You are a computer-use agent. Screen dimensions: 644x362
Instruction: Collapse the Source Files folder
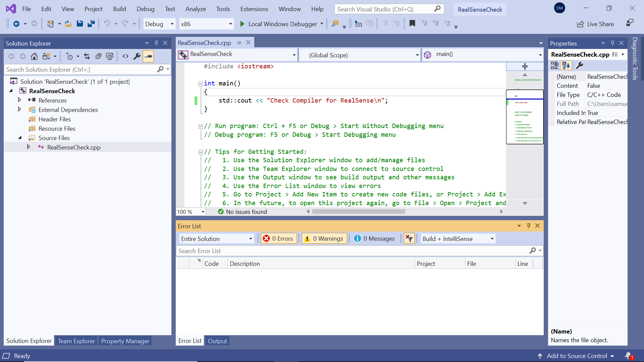coord(19,137)
